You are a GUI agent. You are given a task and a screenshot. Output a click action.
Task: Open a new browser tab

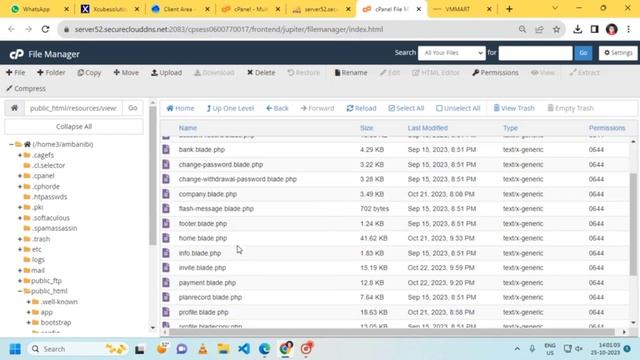pyautogui.click(x=509, y=9)
